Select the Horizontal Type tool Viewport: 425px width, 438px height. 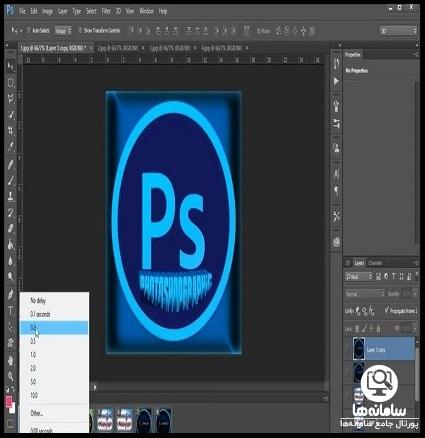tap(11, 311)
